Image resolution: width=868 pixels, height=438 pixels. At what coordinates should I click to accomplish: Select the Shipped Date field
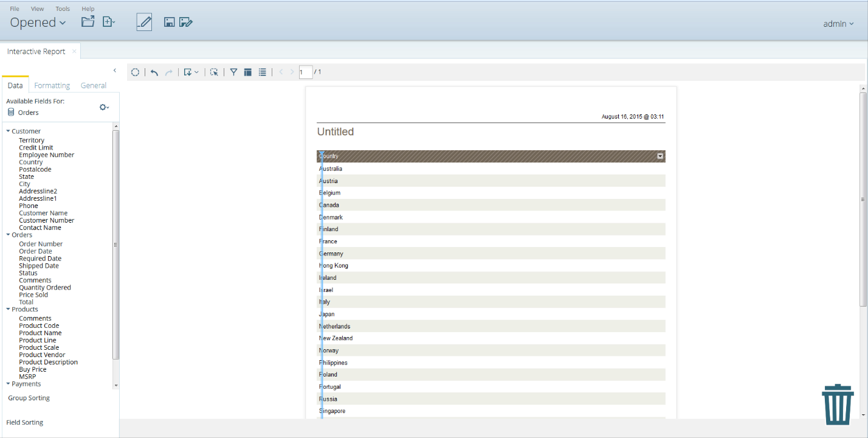tap(39, 266)
